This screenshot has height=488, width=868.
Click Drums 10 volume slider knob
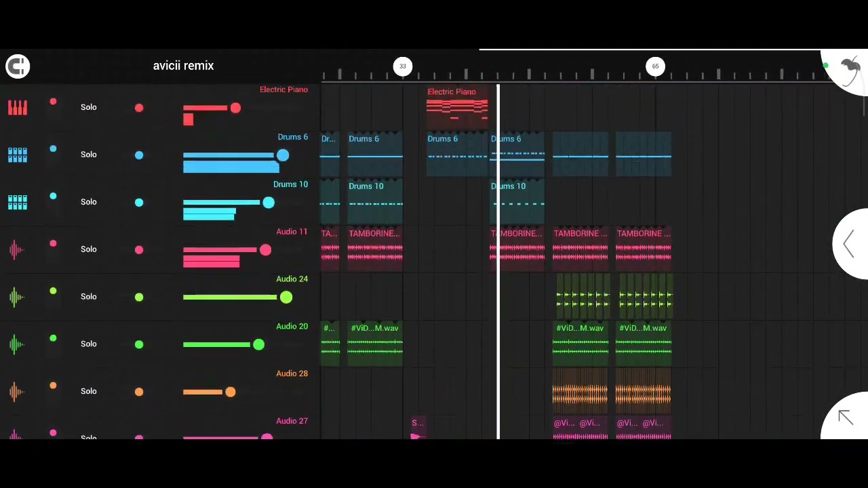[x=269, y=203]
